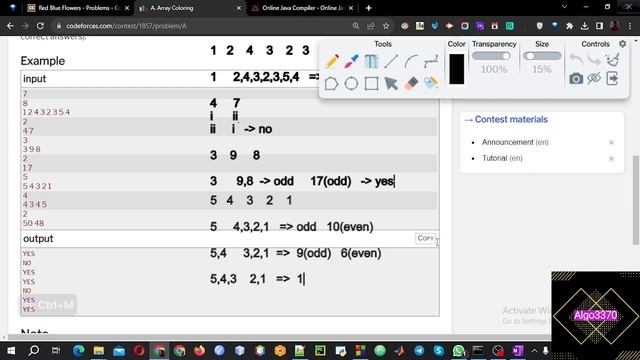The width and height of the screenshot is (640, 360).
Task: Select the cursor pointer tool
Action: pos(391,83)
